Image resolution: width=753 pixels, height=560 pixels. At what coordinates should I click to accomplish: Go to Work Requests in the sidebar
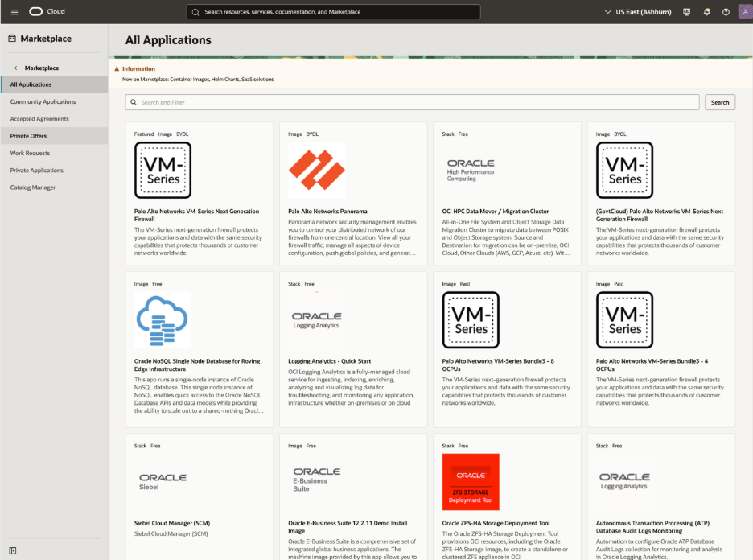[30, 153]
